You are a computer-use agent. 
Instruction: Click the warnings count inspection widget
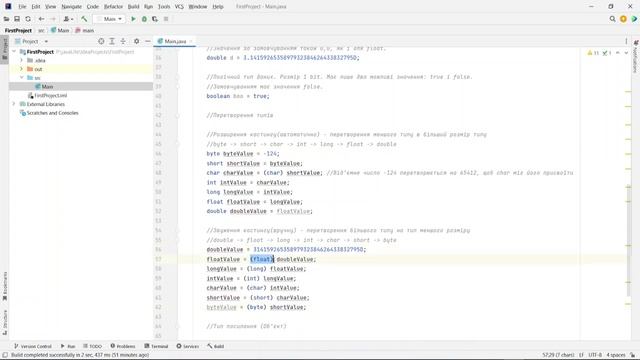(593, 53)
